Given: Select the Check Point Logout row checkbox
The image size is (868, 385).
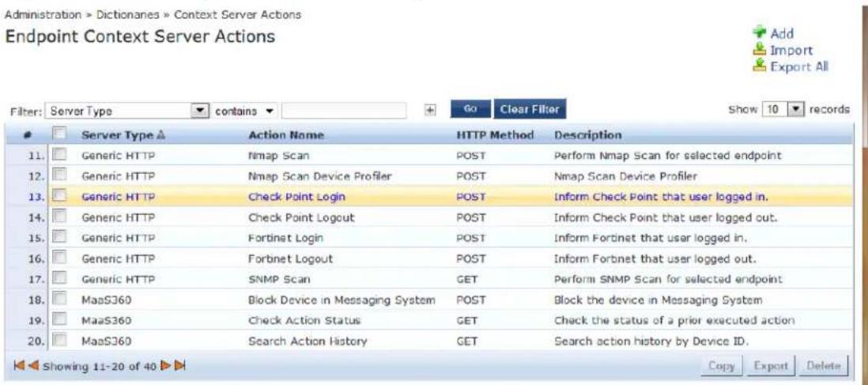Looking at the screenshot, I should 58,217.
